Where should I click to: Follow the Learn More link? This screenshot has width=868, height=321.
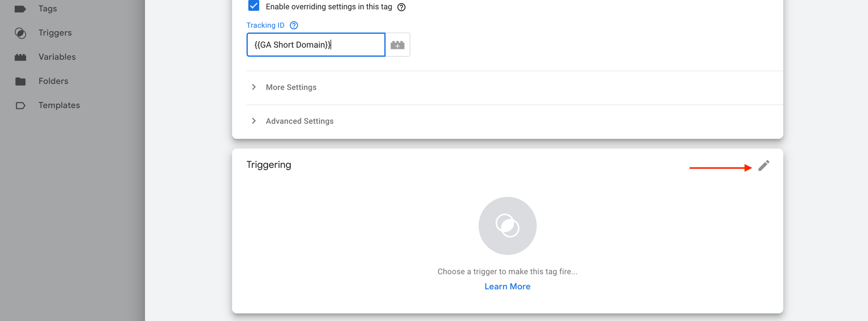507,287
